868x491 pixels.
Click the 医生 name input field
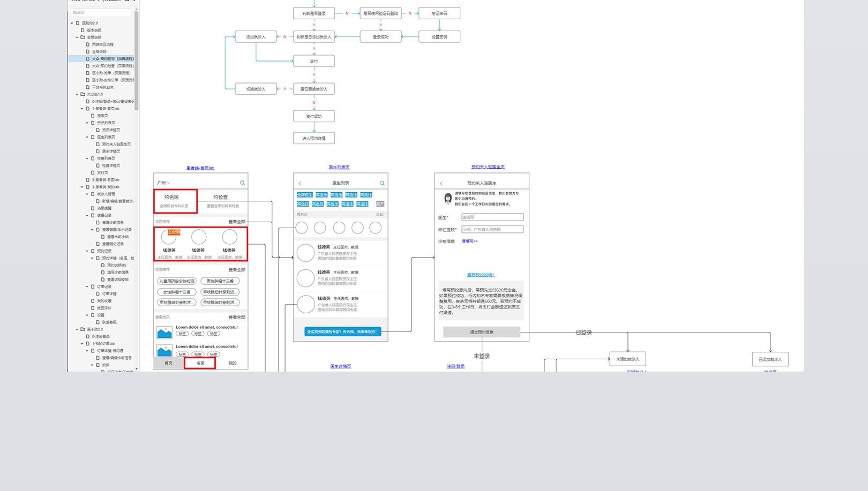[x=492, y=217]
